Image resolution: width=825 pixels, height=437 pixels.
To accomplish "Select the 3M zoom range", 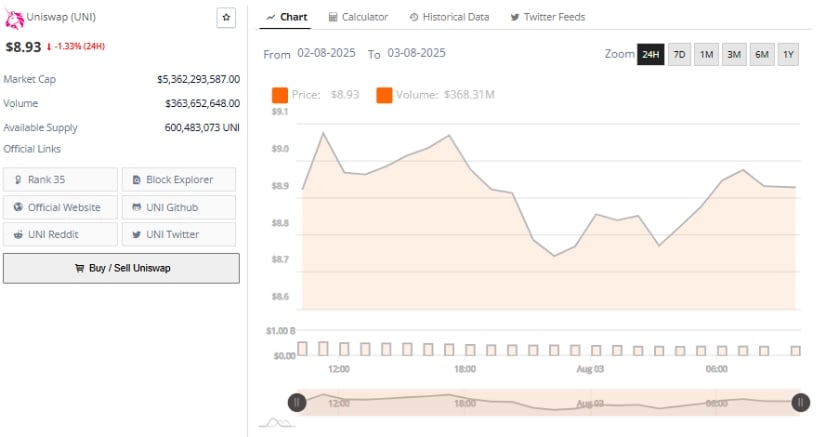I will [x=734, y=54].
